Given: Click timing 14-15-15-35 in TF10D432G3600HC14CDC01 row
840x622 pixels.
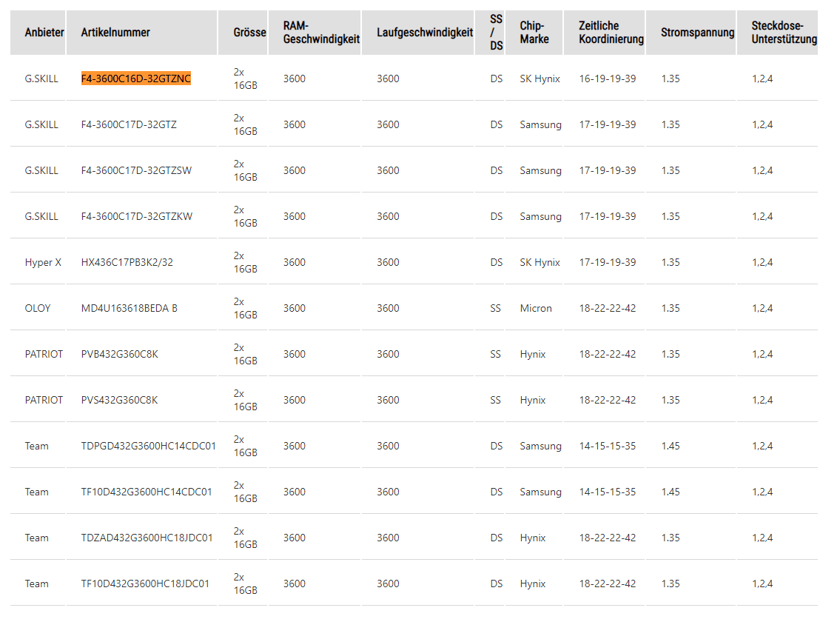Looking at the screenshot, I should pyautogui.click(x=608, y=492).
